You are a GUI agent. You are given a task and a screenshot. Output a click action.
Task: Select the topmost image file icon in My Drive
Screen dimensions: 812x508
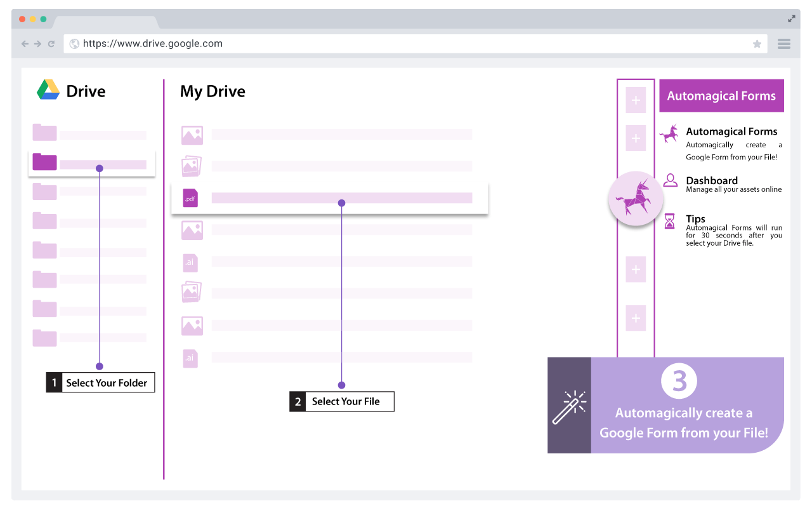(x=192, y=135)
